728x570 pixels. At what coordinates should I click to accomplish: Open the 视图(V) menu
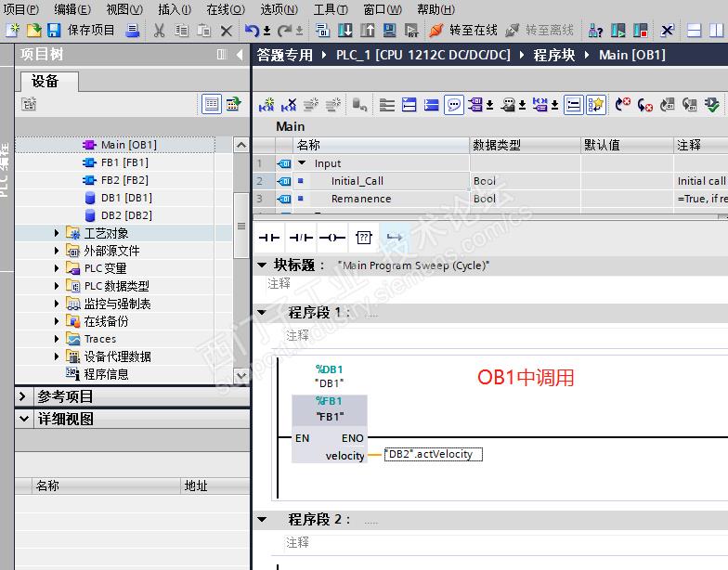[124, 9]
